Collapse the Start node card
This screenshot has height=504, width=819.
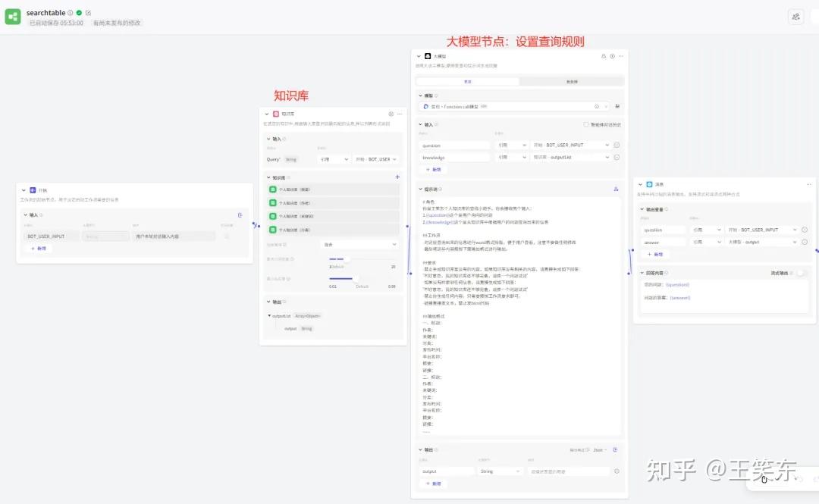click(x=24, y=190)
